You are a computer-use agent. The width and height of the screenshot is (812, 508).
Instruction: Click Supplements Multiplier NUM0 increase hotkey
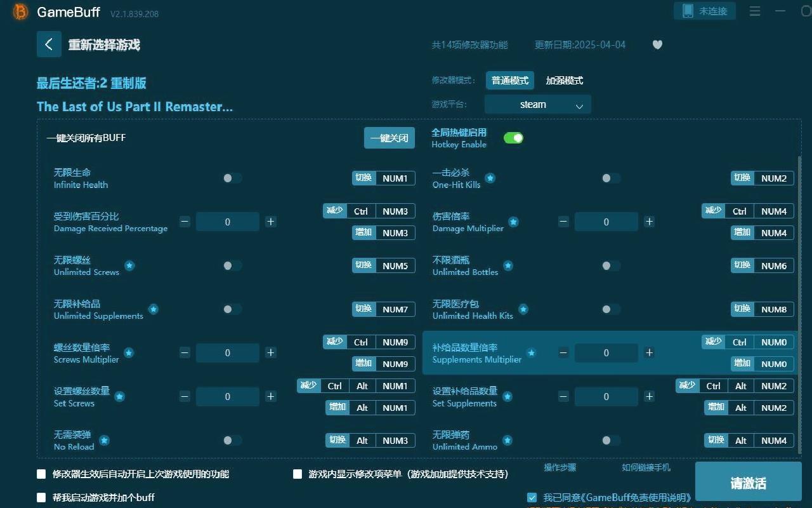coord(763,364)
